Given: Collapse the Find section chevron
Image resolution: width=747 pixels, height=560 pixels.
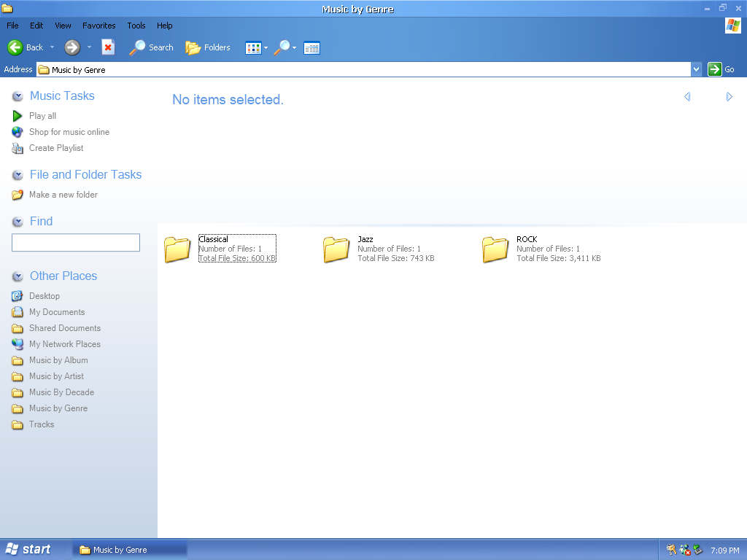Looking at the screenshot, I should pyautogui.click(x=18, y=222).
